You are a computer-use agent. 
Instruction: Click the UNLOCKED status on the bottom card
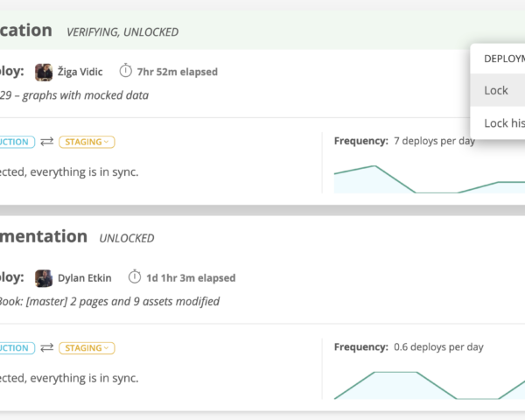[x=127, y=238]
